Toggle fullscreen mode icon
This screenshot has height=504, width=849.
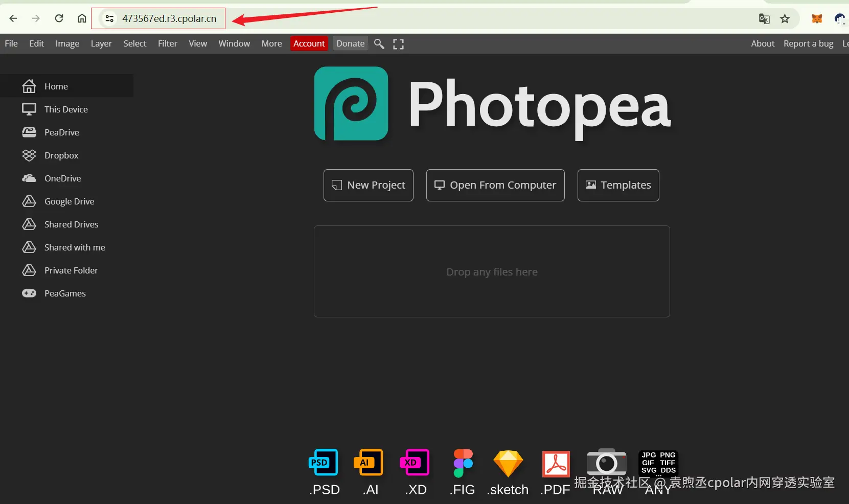[x=398, y=44]
